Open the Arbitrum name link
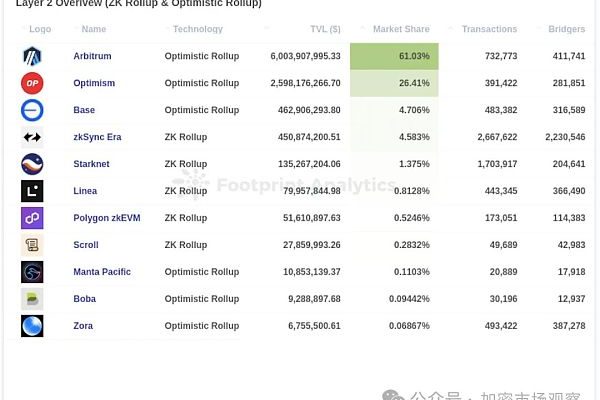Screen dimensions: 600x400 click(93, 57)
